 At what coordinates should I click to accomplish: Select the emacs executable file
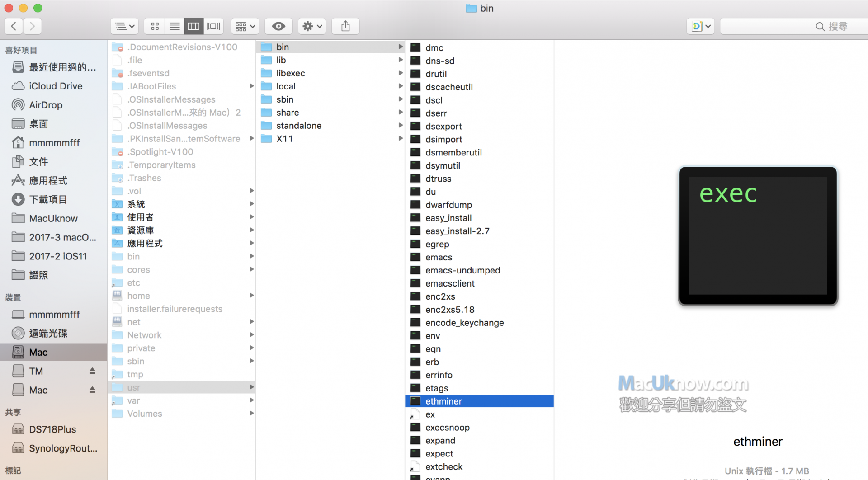(x=439, y=257)
